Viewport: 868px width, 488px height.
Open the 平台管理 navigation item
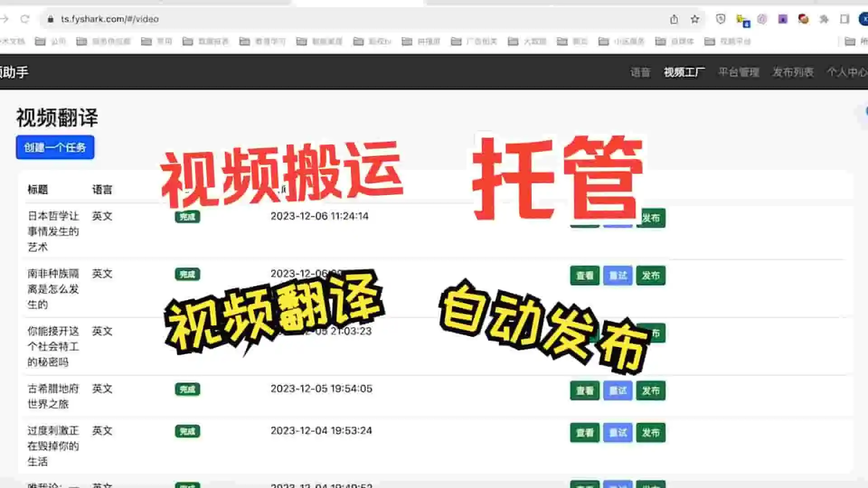pyautogui.click(x=739, y=72)
